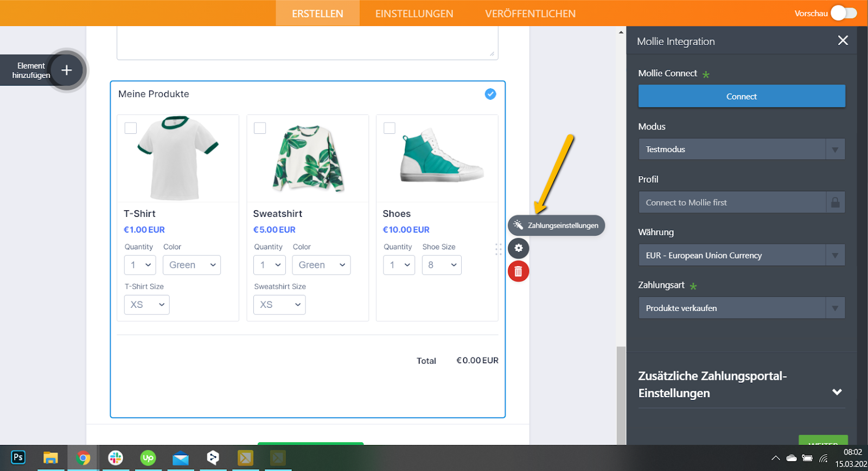The height and width of the screenshot is (471, 868).
Task: Open Sweatshirt Quantity dropdown
Action: coord(270,265)
